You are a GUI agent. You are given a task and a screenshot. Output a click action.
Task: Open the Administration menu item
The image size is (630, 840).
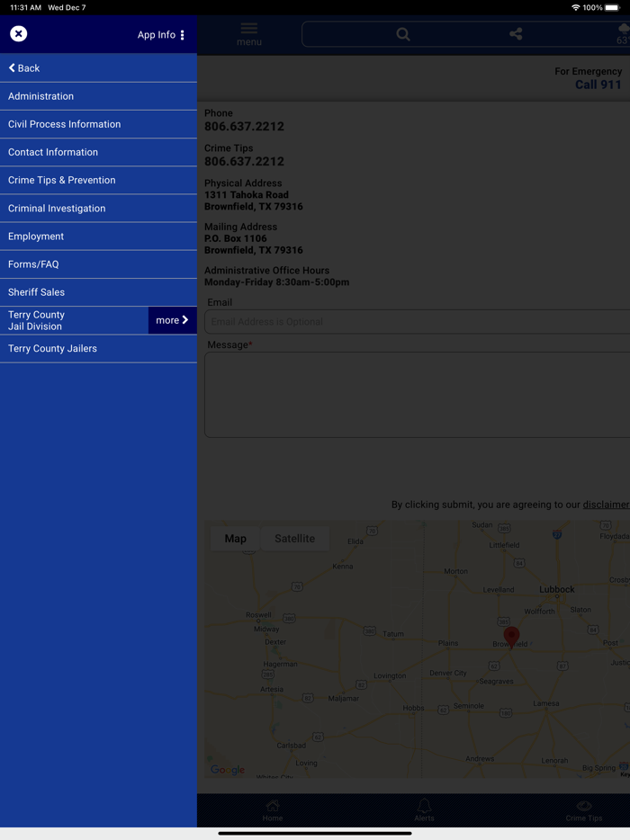coord(98,96)
